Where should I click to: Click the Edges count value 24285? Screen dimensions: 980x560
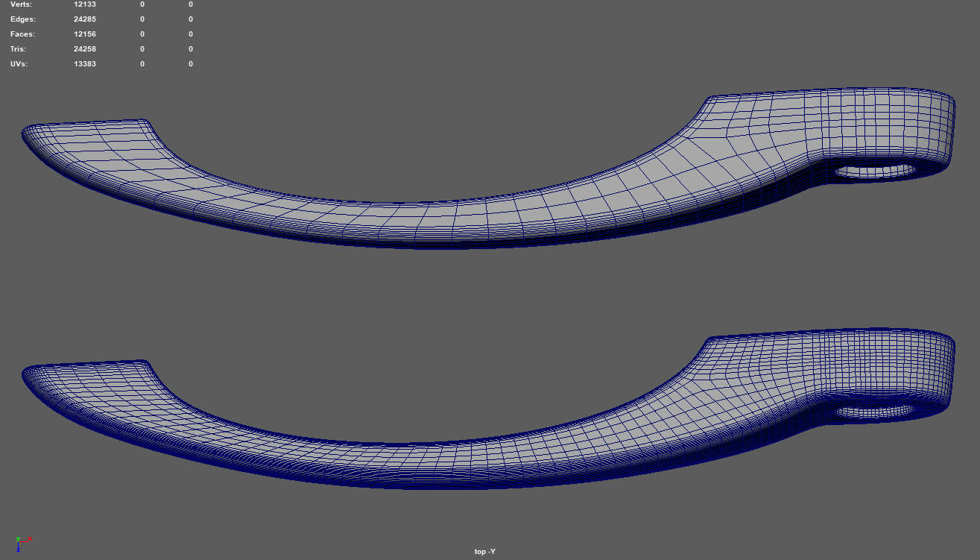pos(85,19)
